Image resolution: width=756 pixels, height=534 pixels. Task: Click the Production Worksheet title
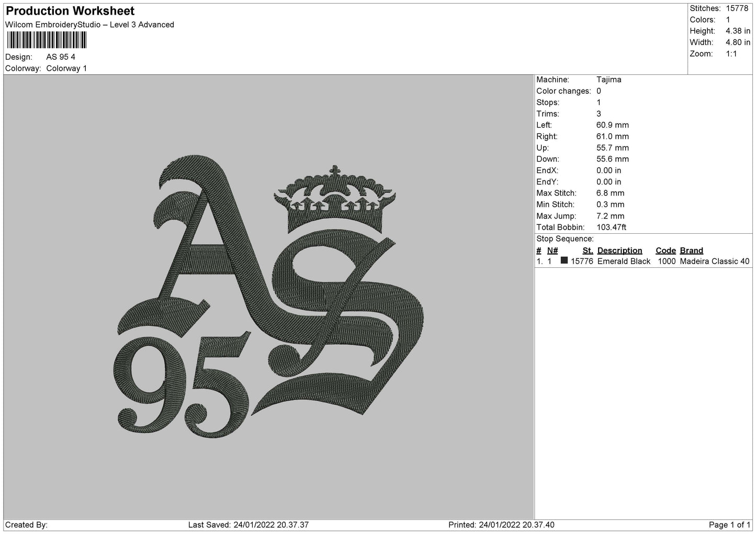click(70, 11)
